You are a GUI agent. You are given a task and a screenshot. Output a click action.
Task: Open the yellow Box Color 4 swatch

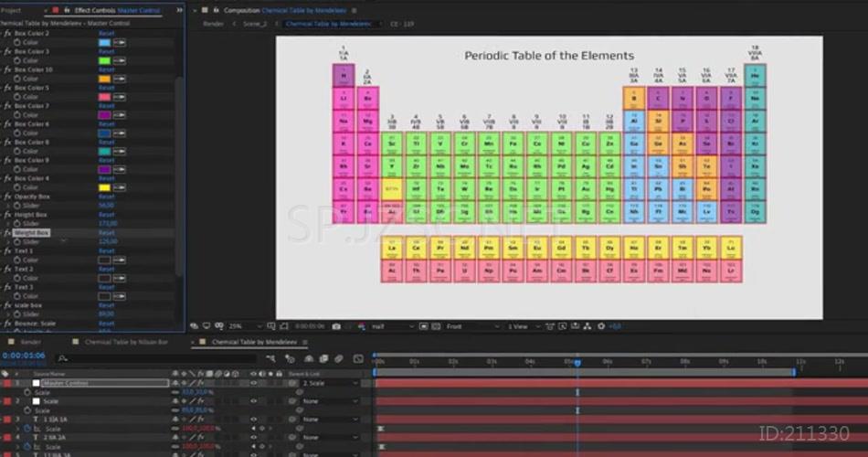click(x=104, y=187)
